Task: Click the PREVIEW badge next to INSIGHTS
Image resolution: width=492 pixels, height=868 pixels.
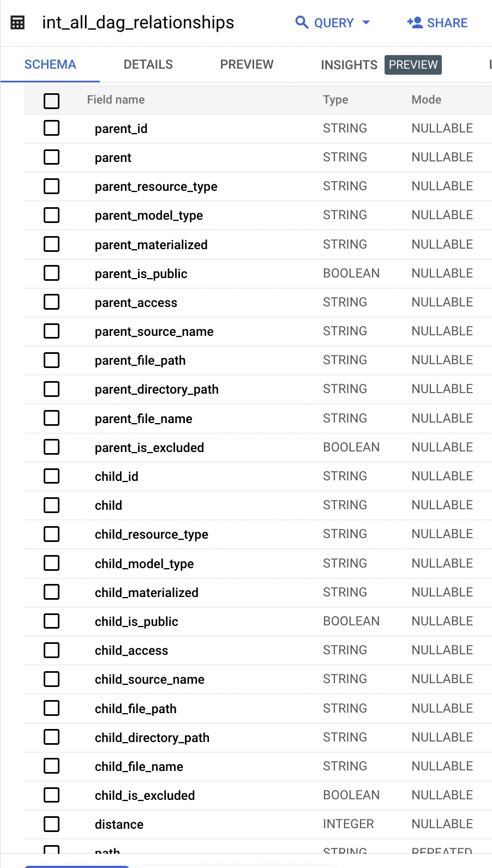Action: pyautogui.click(x=413, y=65)
